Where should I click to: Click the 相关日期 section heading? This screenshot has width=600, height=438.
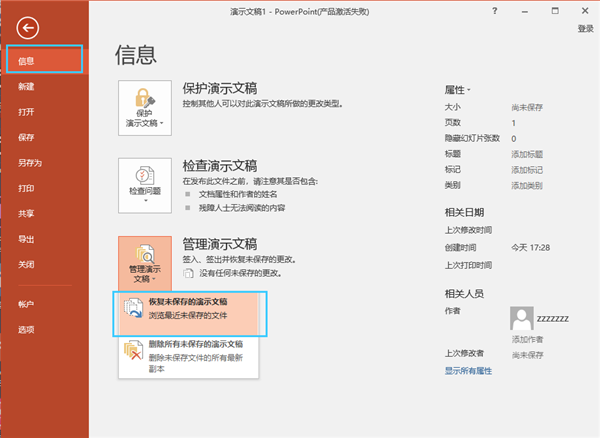click(464, 212)
